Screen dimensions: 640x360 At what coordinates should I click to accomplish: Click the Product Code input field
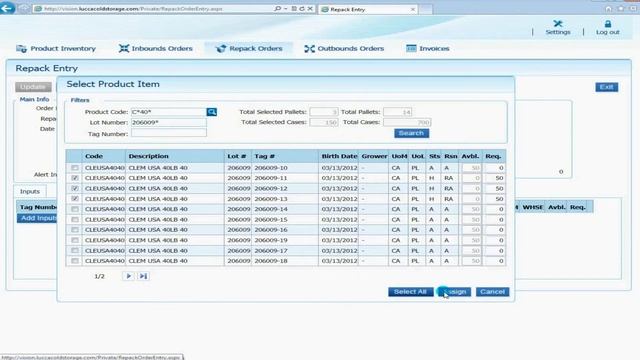point(169,112)
